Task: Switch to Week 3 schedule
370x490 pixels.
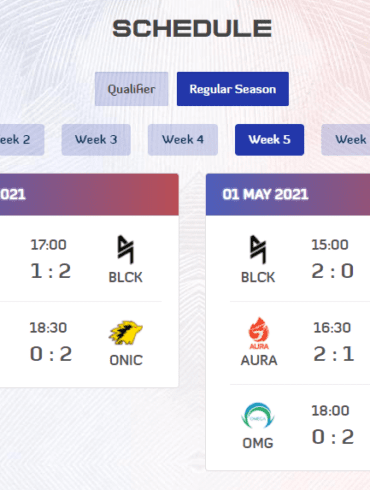Action: pyautogui.click(x=96, y=140)
